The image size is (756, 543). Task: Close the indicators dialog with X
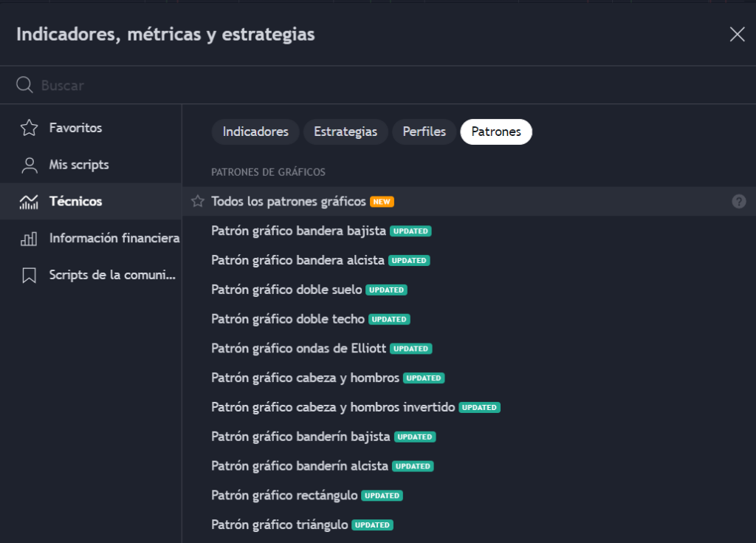click(737, 34)
